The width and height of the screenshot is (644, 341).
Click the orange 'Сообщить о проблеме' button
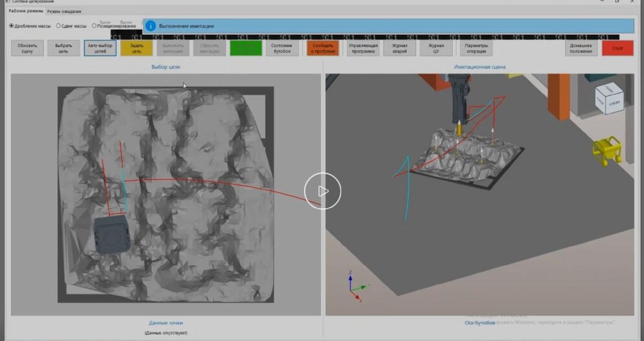323,48
